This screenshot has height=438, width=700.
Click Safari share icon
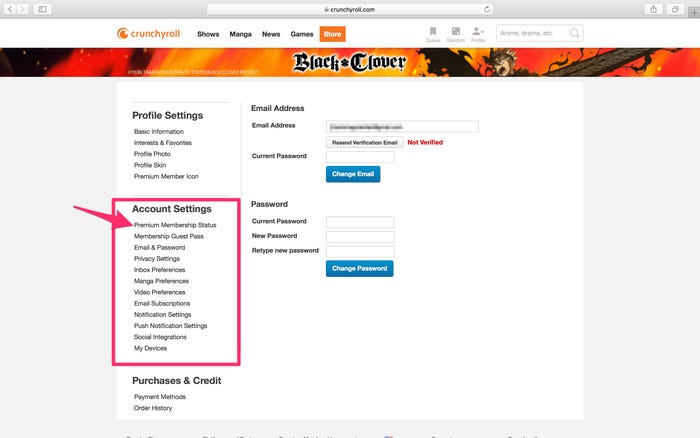(654, 9)
